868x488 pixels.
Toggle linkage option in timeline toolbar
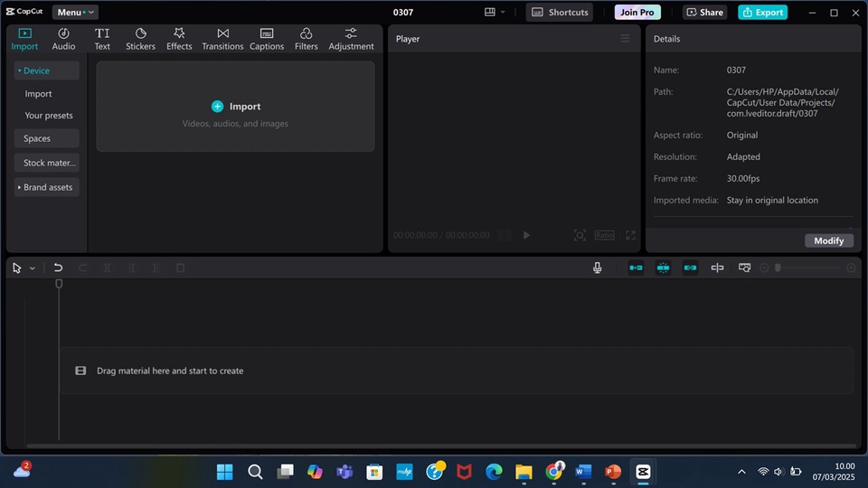[x=690, y=267]
